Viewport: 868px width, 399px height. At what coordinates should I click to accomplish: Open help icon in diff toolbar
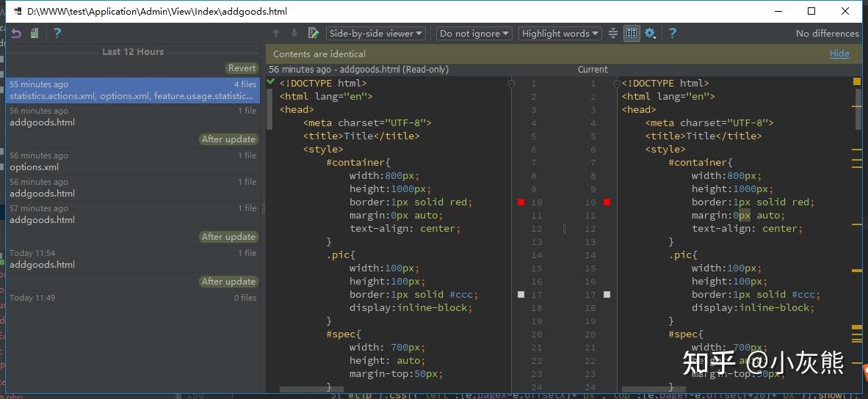coord(672,33)
